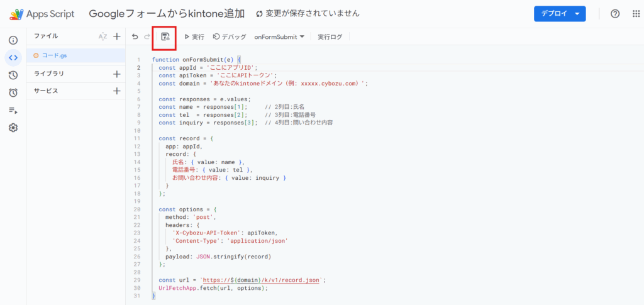Click UrlFetchApp on line 30
This screenshot has height=305, width=644.
tap(177, 288)
